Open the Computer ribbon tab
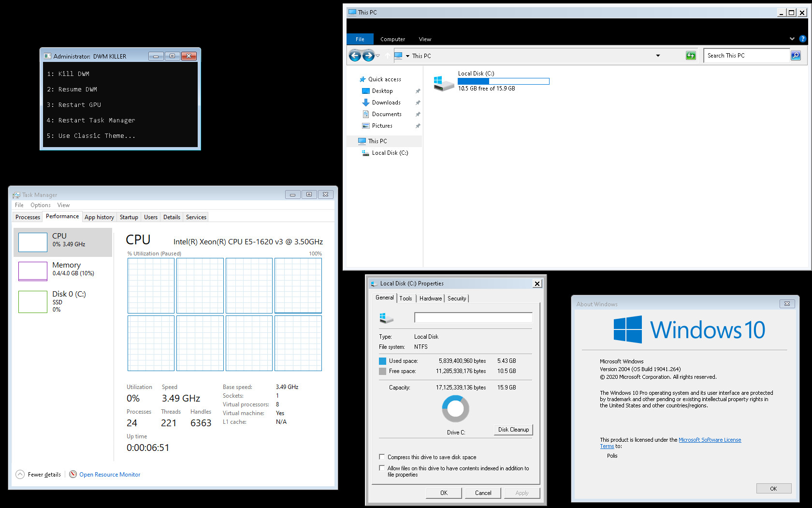812x508 pixels. click(392, 39)
